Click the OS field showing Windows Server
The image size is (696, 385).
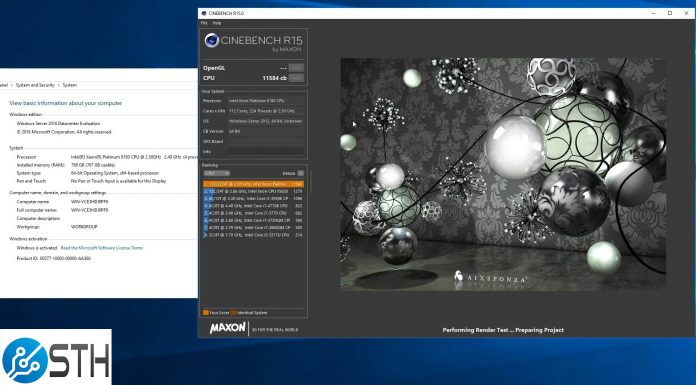pos(265,121)
